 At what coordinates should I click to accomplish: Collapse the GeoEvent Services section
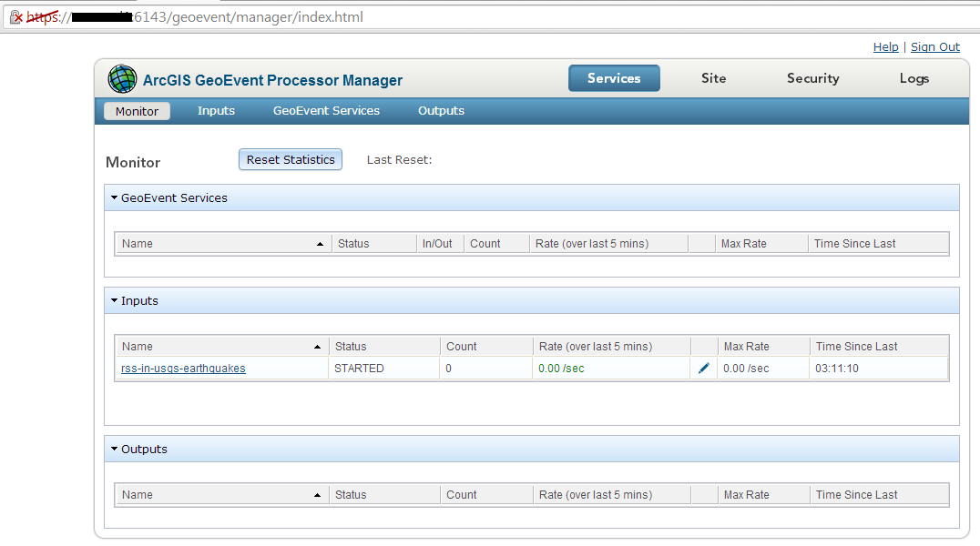115,197
